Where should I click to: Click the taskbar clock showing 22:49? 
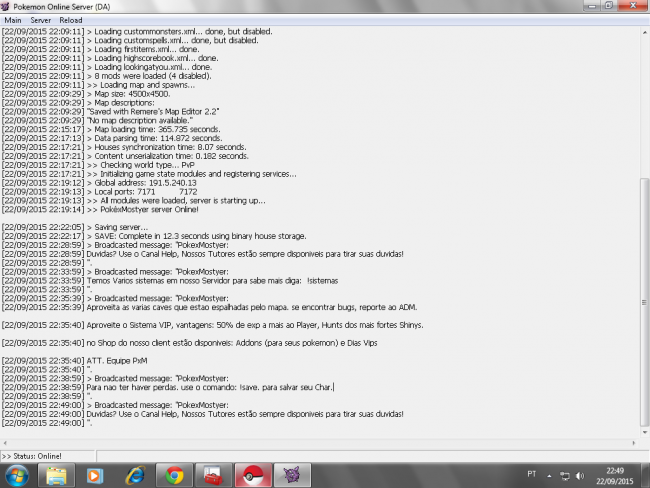pyautogui.click(x=615, y=476)
